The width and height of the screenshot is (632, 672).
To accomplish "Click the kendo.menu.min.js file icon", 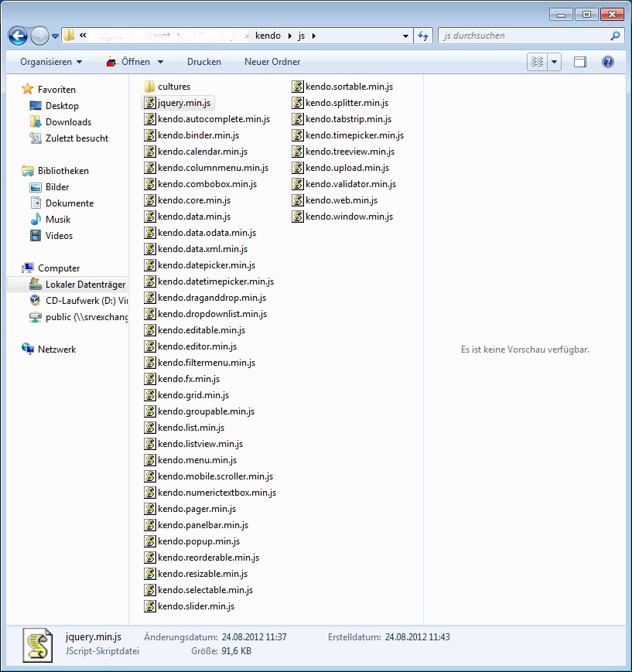I will click(149, 460).
